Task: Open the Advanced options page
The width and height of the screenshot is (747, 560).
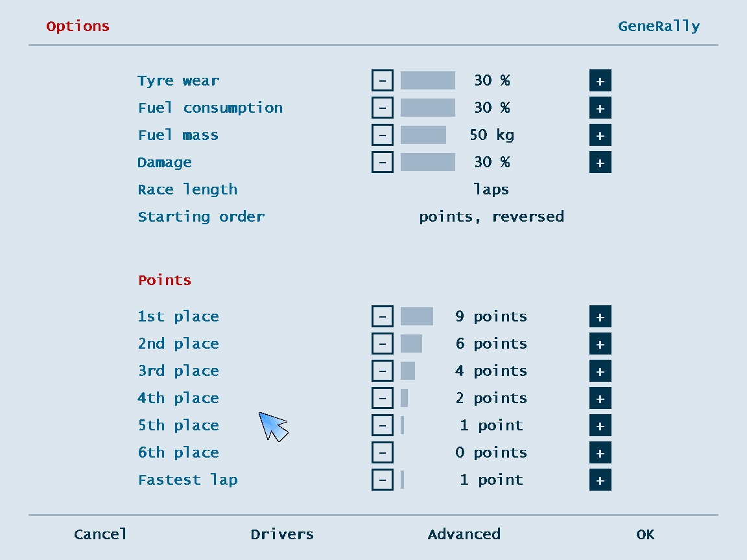Action: tap(464, 534)
